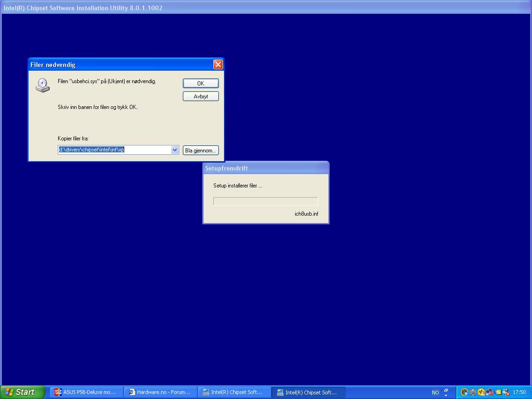Click the usbehci.sys required file message

tap(107, 81)
